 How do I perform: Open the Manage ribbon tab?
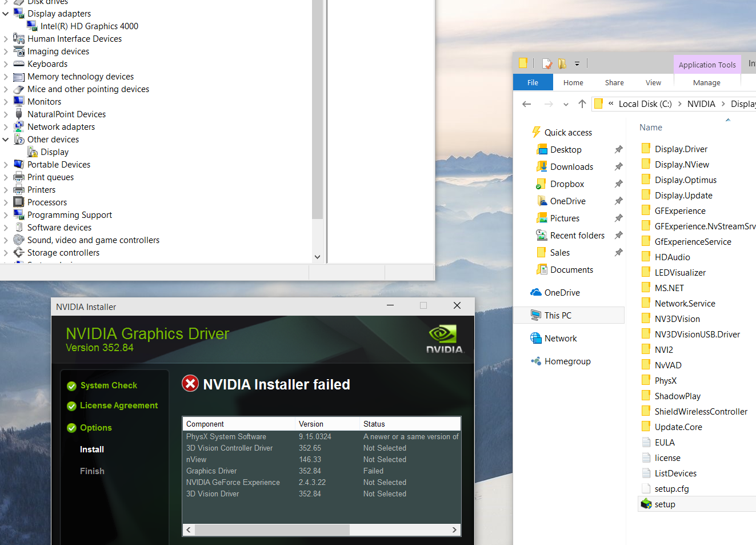707,82
